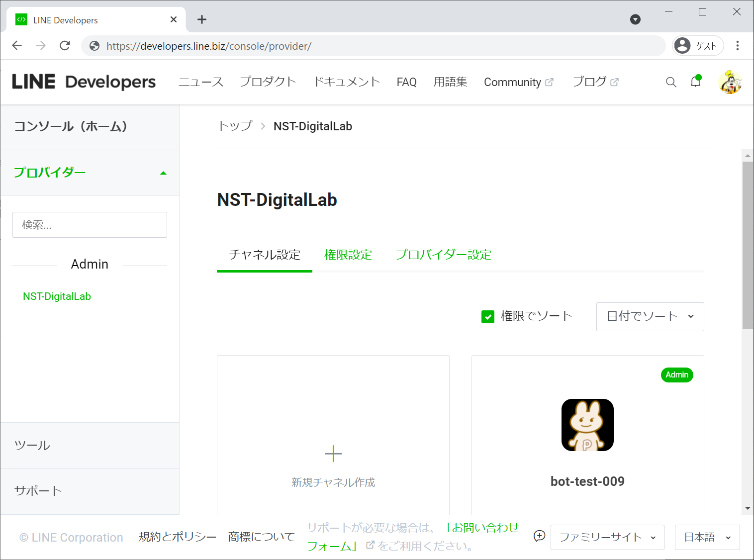The width and height of the screenshot is (754, 560).
Task: Click the site info globe icon
Action: coord(94,46)
